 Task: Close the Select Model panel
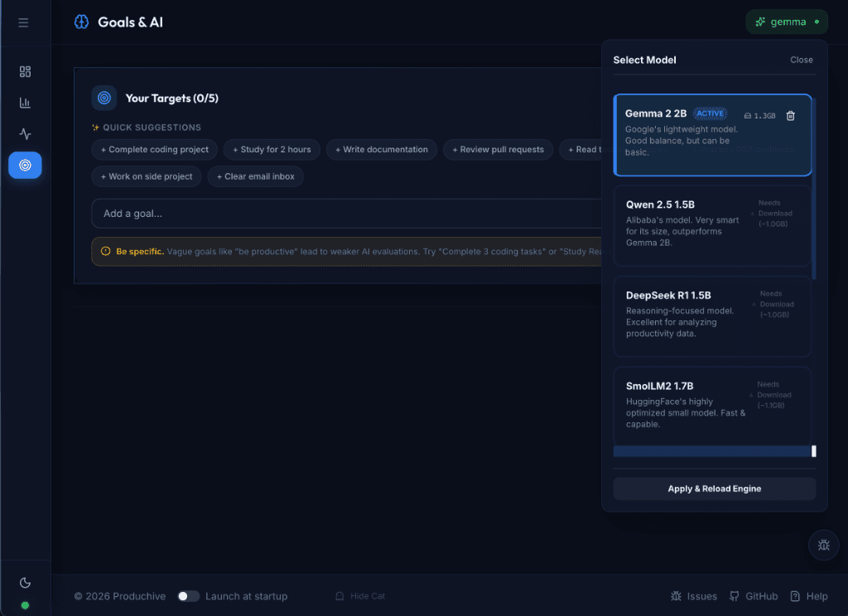(801, 60)
